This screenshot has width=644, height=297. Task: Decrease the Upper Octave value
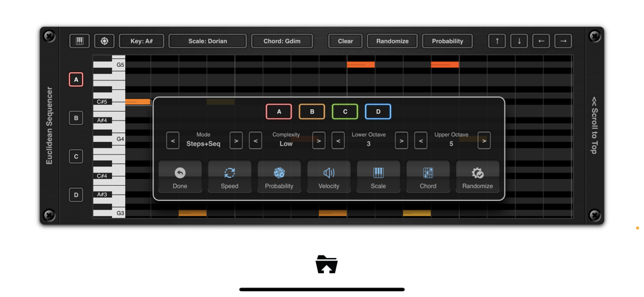421,141
